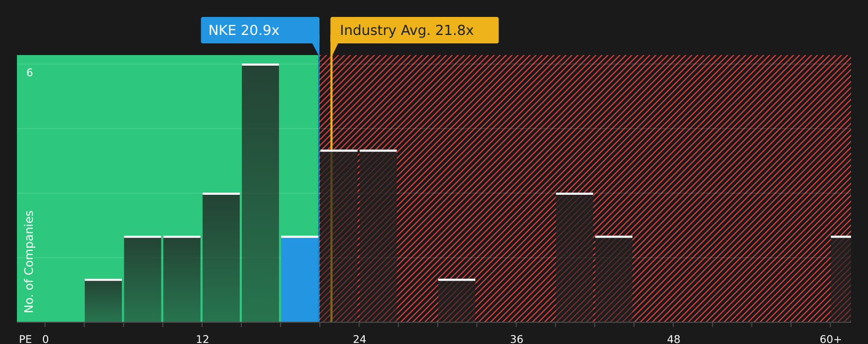
Task: Click the short single-company bar in the red zone
Action: [457, 301]
